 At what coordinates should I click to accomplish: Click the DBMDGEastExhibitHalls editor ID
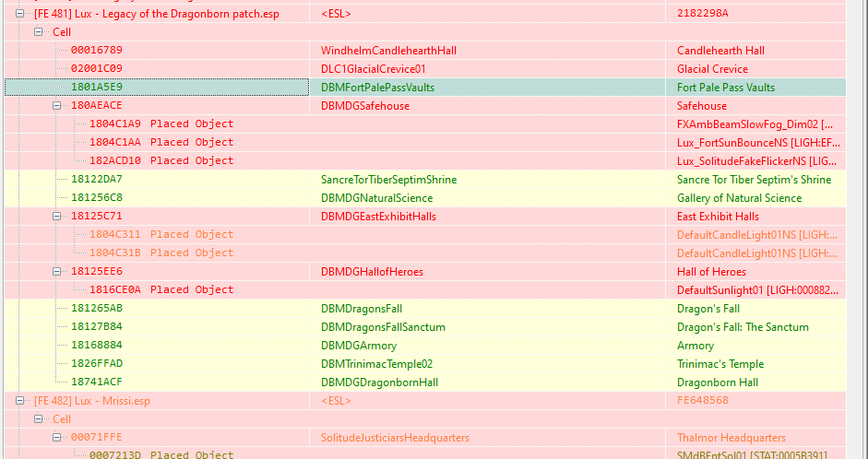point(378,217)
